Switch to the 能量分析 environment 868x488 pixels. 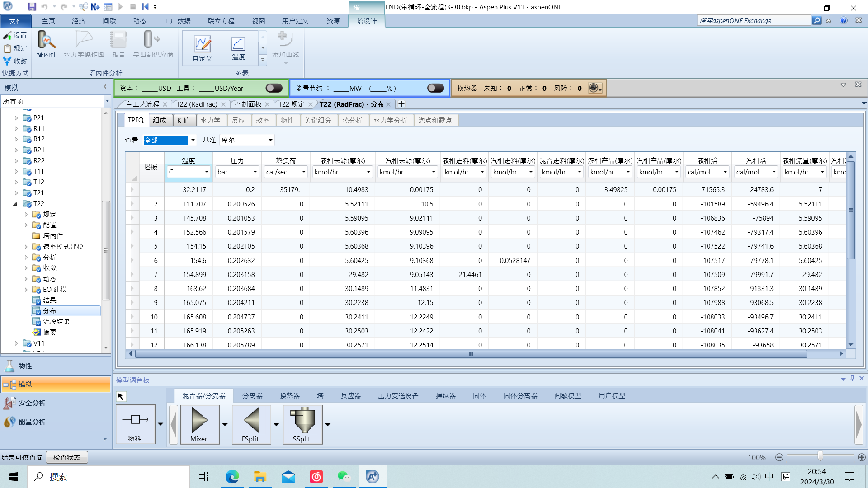coord(56,422)
